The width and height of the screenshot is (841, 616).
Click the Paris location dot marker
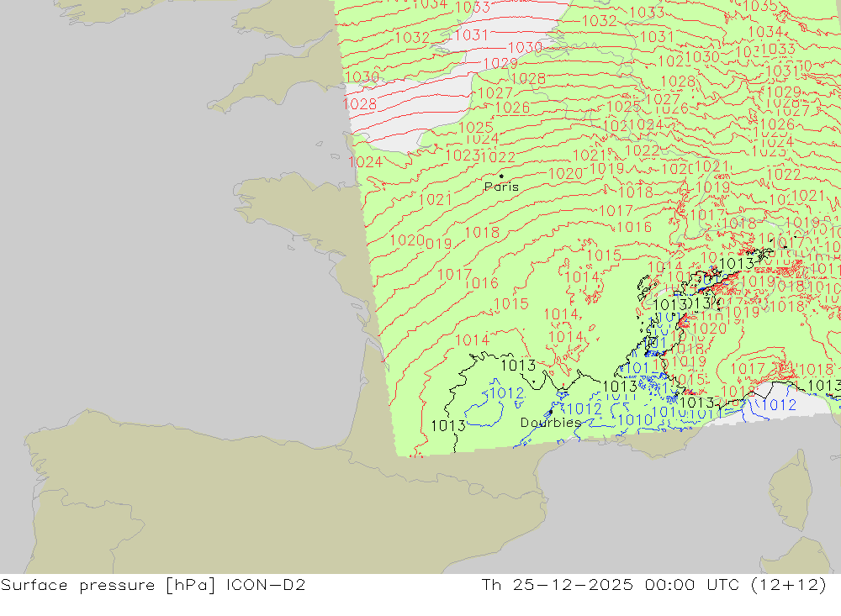point(501,176)
